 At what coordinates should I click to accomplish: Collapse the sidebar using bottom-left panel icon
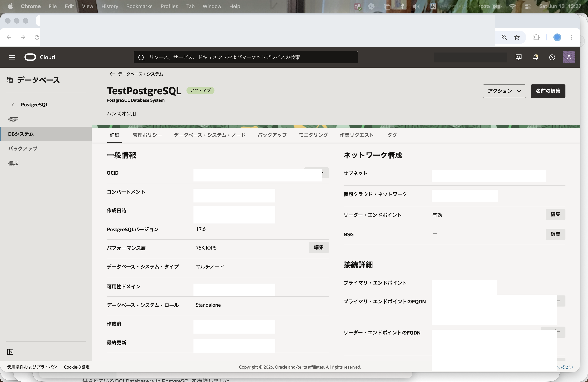tap(10, 352)
